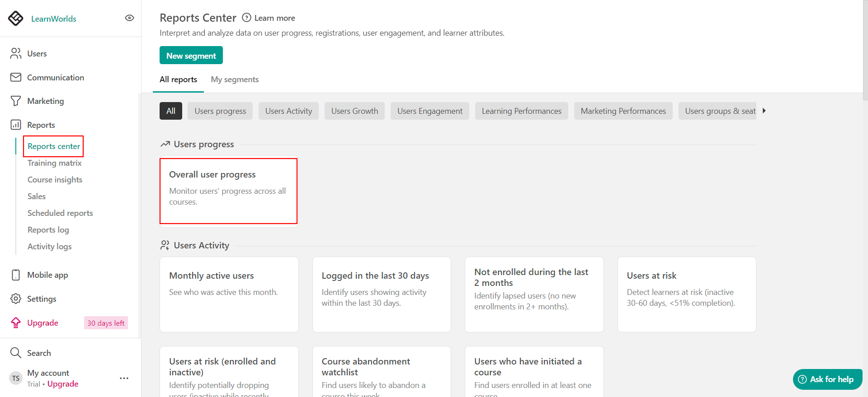Open Mobile app via the phone icon
The width and height of the screenshot is (868, 397).
tap(16, 275)
